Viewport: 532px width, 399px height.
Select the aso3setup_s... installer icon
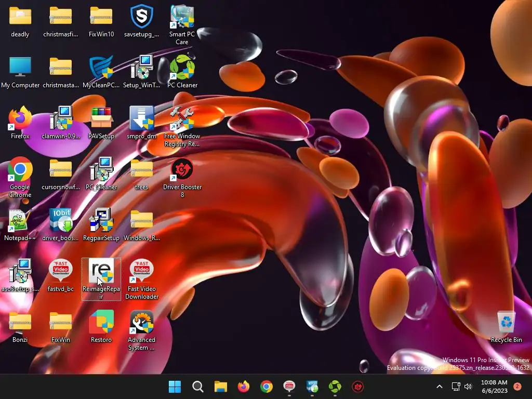20,275
